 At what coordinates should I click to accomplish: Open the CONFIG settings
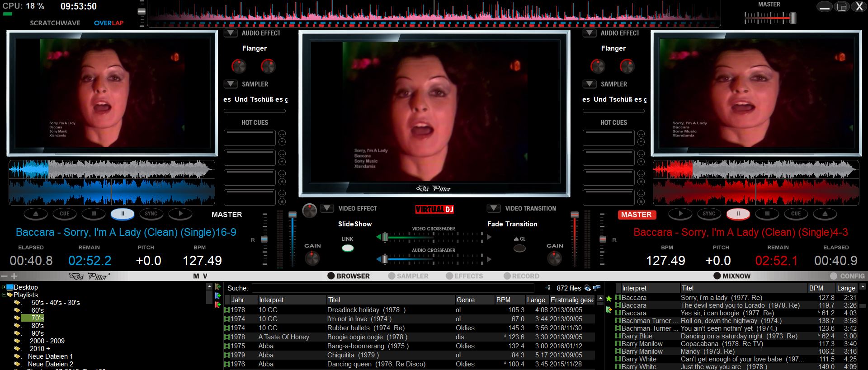pos(848,276)
